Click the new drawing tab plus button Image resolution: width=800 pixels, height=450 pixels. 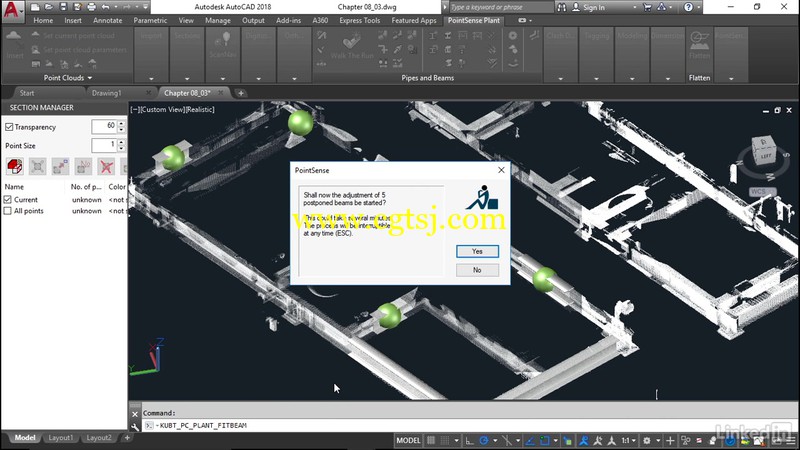tap(241, 93)
